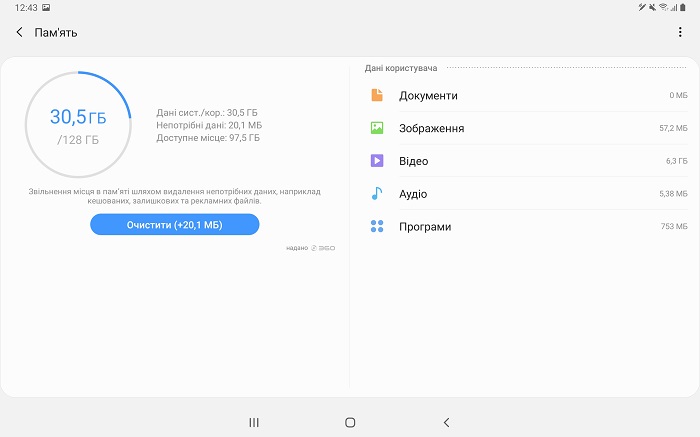
Task: Tap the 30,5 ГБ usage circle
Action: click(78, 124)
